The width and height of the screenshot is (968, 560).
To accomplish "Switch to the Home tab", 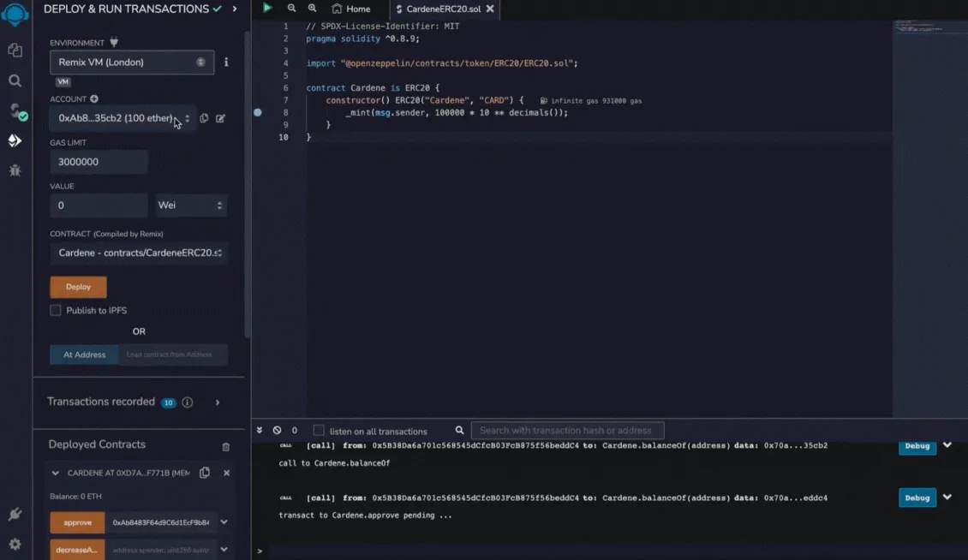I will coord(351,9).
